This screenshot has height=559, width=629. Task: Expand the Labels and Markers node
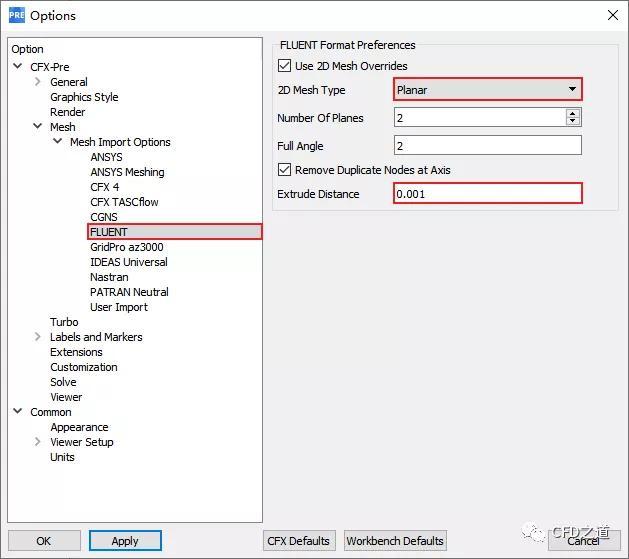click(x=38, y=336)
